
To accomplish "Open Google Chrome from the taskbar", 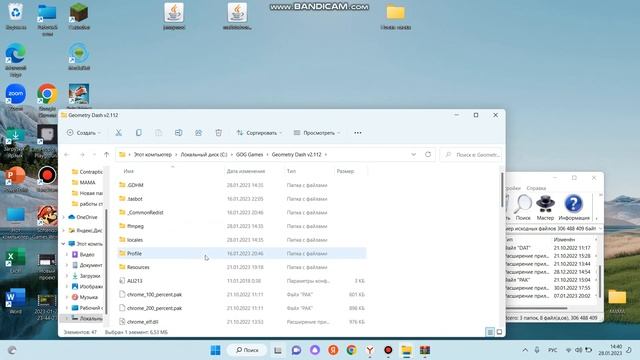I will (351, 350).
